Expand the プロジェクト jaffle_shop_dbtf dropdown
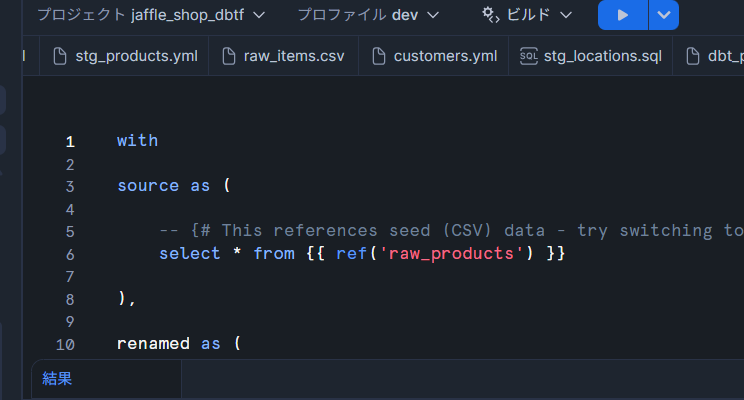 151,15
